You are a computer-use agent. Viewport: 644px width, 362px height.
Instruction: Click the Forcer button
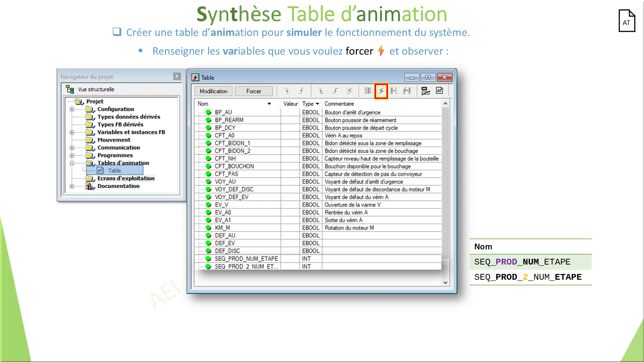pos(254,91)
